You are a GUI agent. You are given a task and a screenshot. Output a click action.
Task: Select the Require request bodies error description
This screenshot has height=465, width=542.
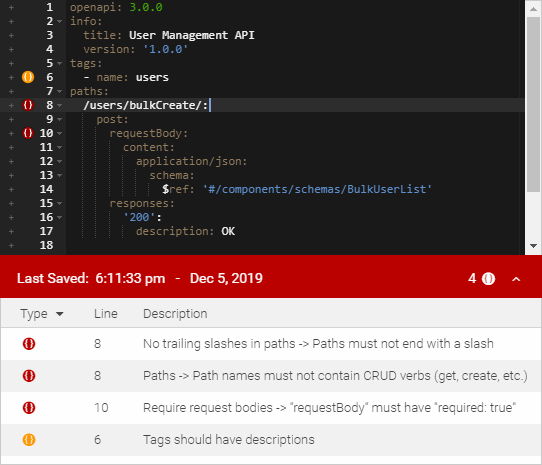329,408
